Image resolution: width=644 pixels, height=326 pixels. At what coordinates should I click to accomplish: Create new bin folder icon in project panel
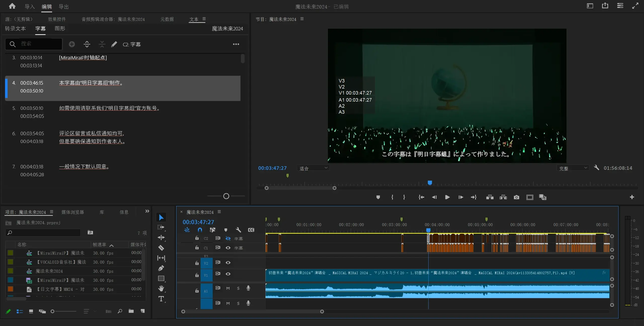pyautogui.click(x=131, y=311)
